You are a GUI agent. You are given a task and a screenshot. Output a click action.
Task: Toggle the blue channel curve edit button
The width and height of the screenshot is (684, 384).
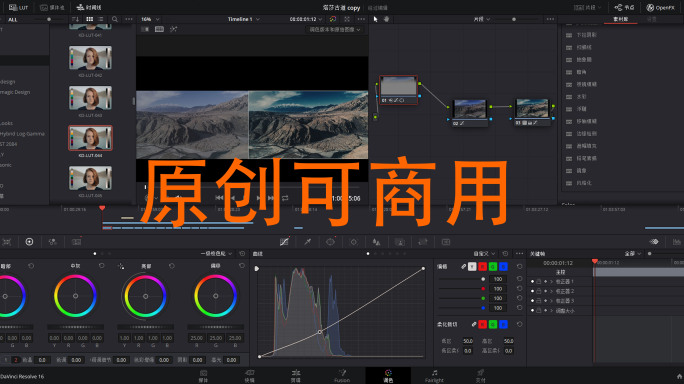(x=503, y=266)
